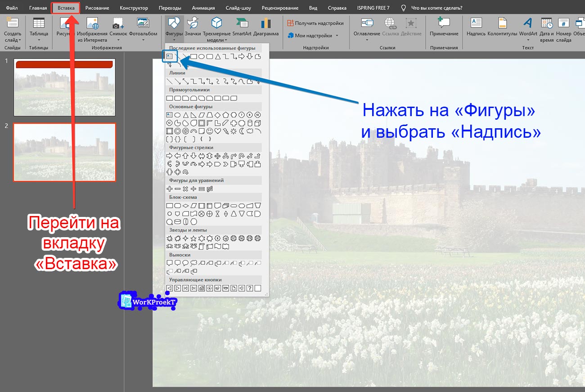585x392 pixels.
Task: Expand the Мои надстройки dropdown arrow
Action: 337,36
